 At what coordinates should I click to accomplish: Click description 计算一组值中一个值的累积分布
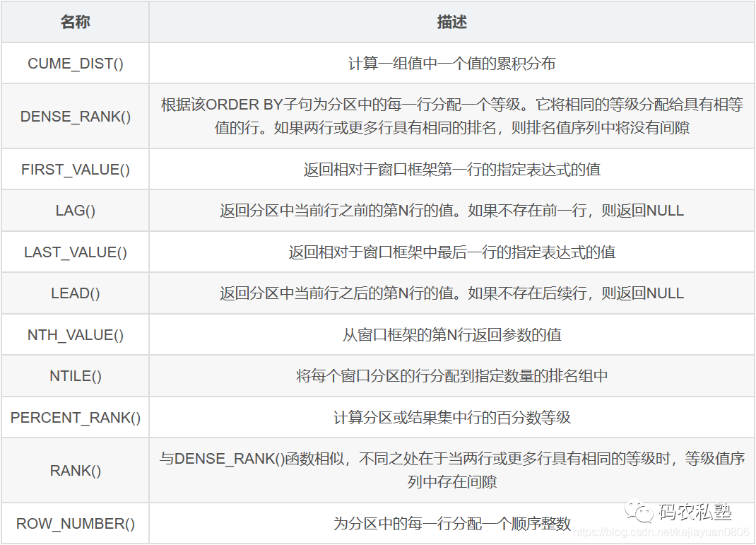451,63
